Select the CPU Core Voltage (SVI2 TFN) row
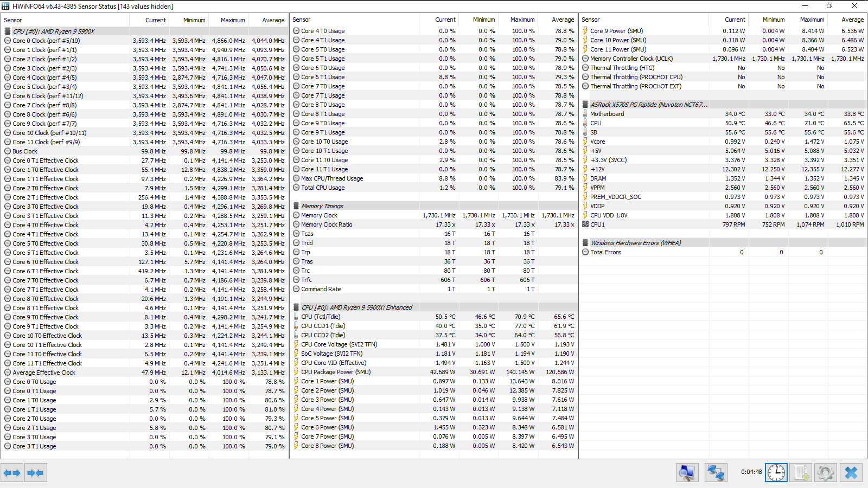This screenshot has width=868, height=488. (x=433, y=344)
